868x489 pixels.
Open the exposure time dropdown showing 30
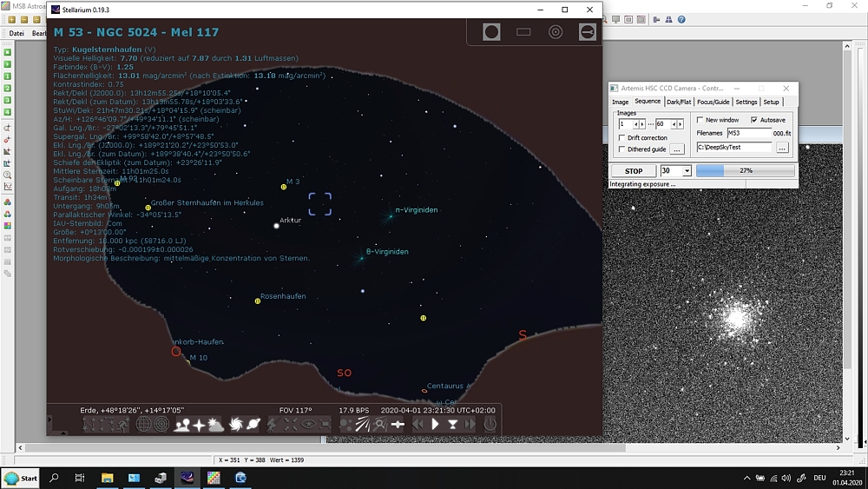click(687, 171)
